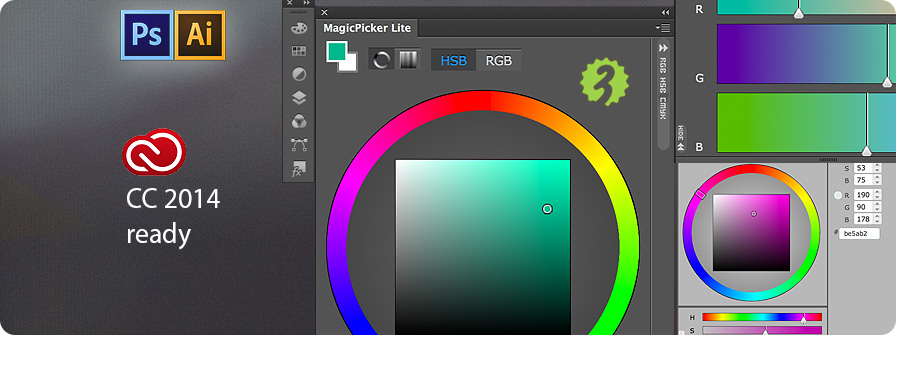Open the MagicPicker Lite panel flyout menu
Screen dimensions: 900x380
point(663,28)
